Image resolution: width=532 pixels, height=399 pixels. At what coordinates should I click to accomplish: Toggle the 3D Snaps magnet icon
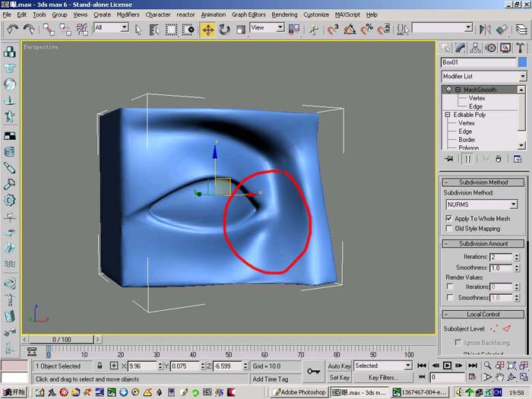pos(333,30)
